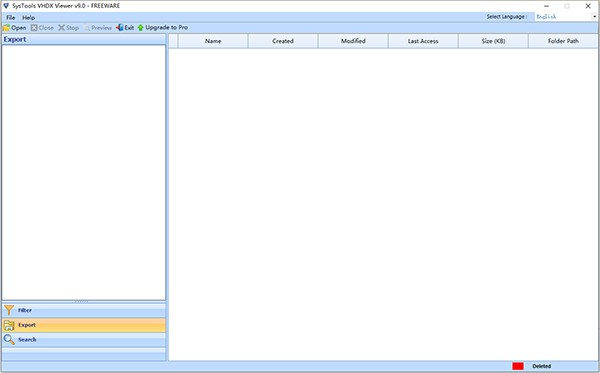
Task: Click the Export panel header
Action: pos(84,39)
